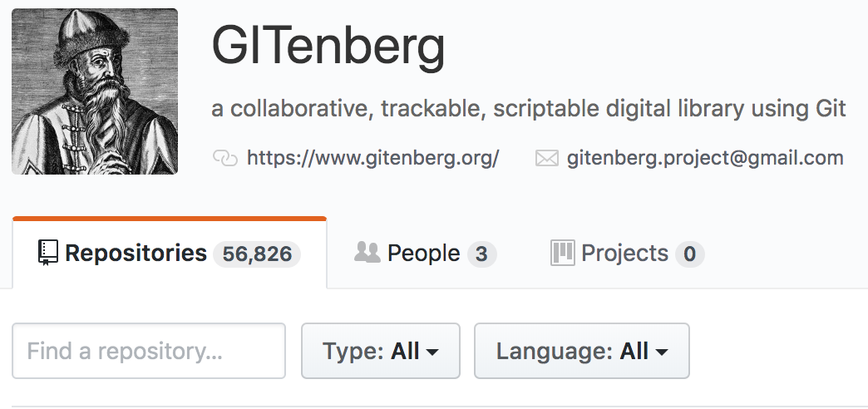Image resolution: width=868 pixels, height=409 pixels.
Task: Click the chain link icon beside website URL
Action: click(x=225, y=158)
